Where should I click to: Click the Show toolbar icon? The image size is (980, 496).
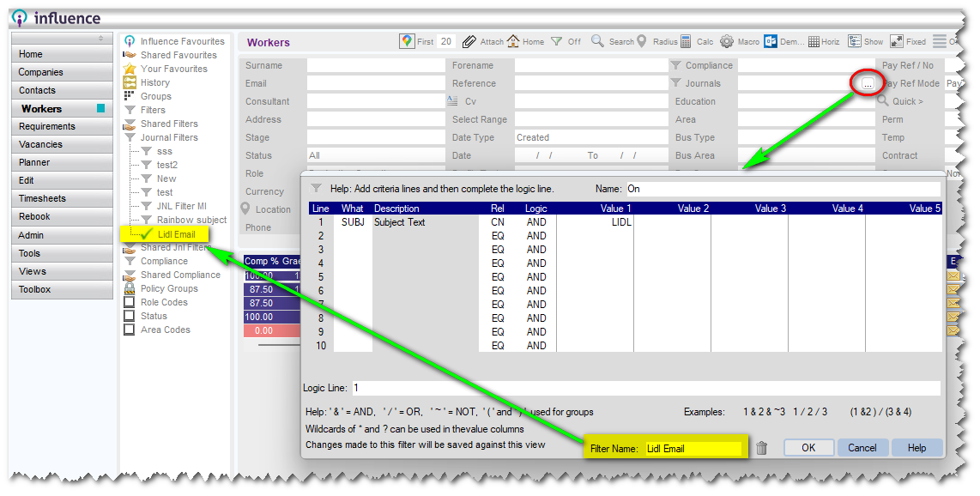pos(855,41)
